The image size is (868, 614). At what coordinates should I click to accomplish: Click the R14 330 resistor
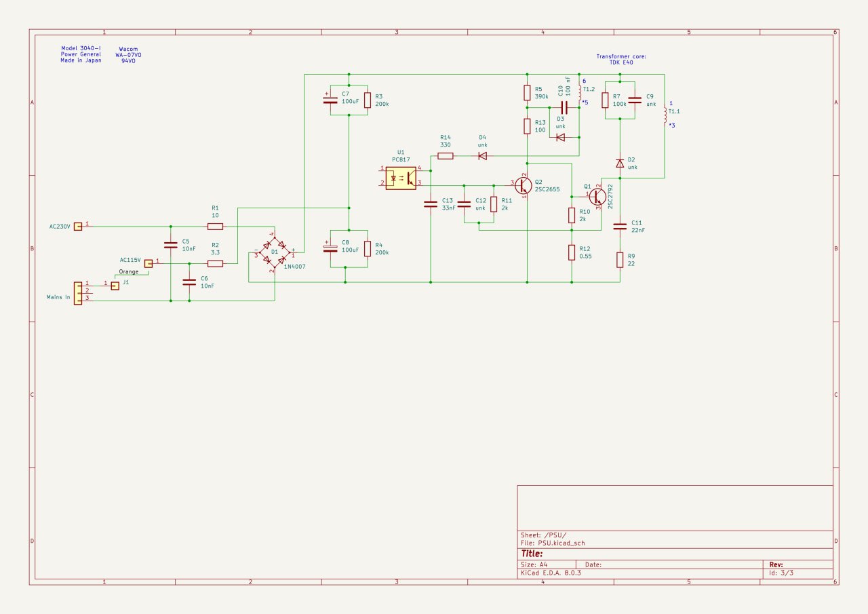pos(446,156)
